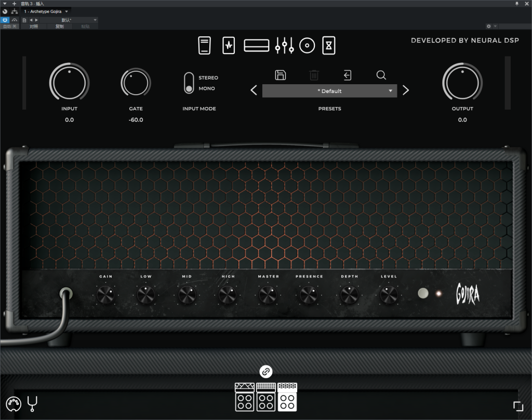532x420 pixels.
Task: Click the input gain value 0.0
Action: 69,120
